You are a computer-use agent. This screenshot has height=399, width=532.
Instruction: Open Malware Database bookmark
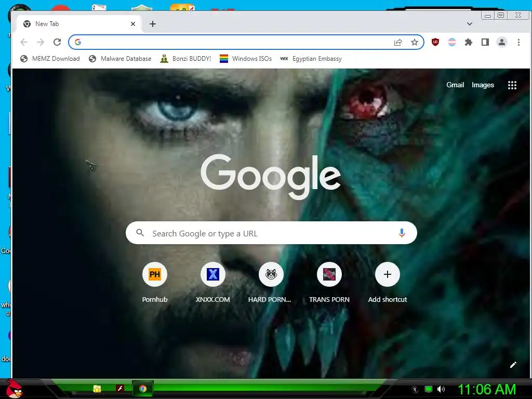point(120,59)
